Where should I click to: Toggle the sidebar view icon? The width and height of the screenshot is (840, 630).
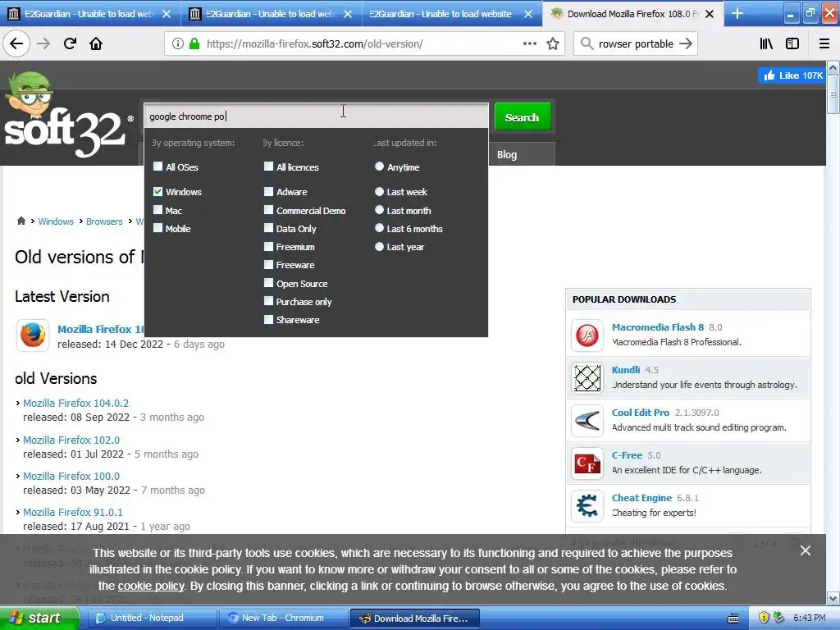coord(792,43)
